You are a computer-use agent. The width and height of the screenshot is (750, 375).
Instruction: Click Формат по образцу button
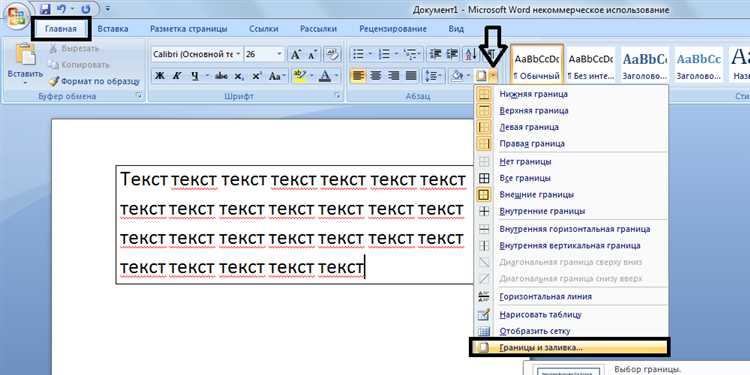click(x=95, y=81)
